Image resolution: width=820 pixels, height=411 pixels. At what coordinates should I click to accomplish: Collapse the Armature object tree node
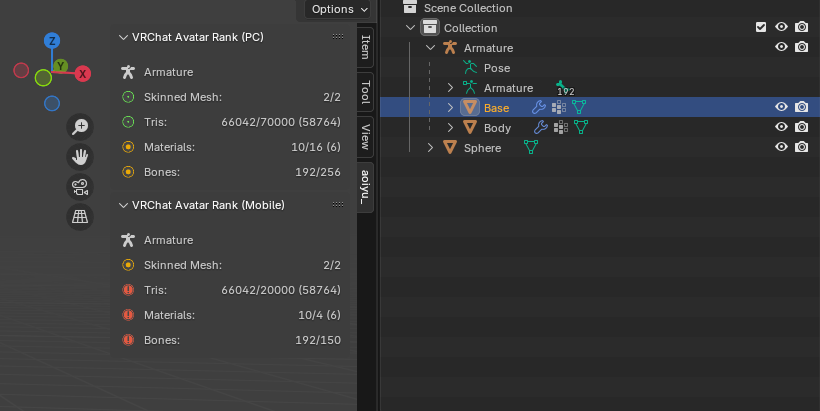coord(430,48)
